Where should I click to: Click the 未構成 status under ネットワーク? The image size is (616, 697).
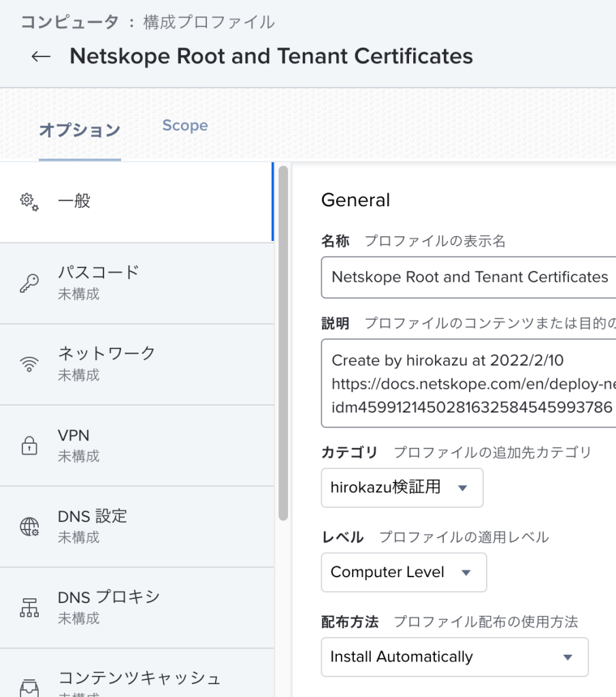(x=79, y=375)
